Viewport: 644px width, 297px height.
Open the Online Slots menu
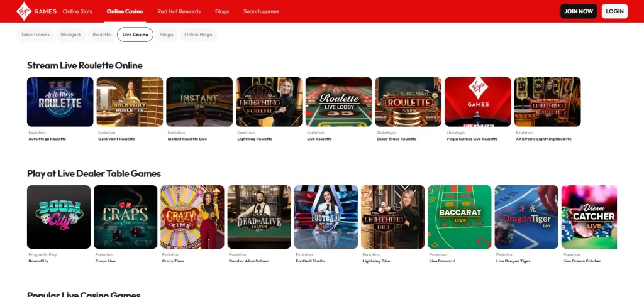(x=77, y=11)
